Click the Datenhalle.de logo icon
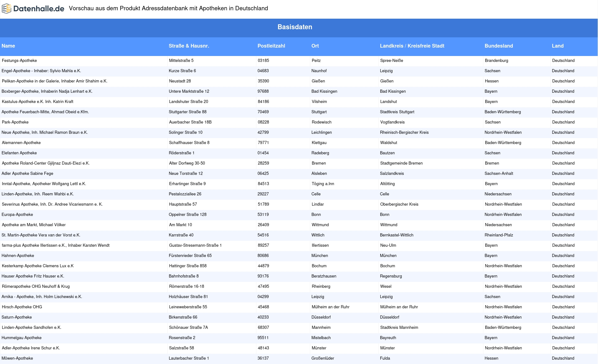This screenshot has height=364, width=598. [x=7, y=9]
